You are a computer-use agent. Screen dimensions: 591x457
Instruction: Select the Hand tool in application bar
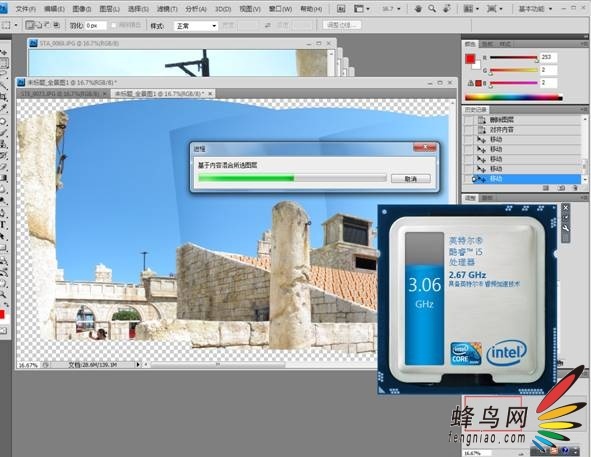point(418,8)
